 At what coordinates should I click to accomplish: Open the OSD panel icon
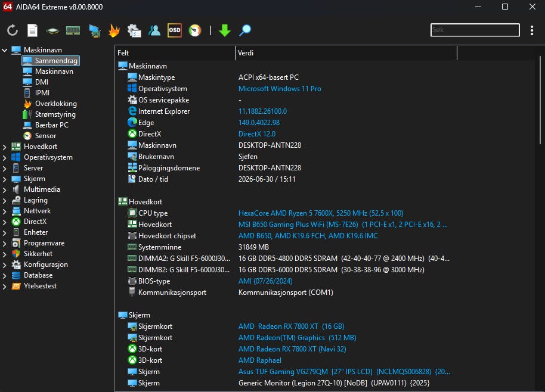pos(175,30)
